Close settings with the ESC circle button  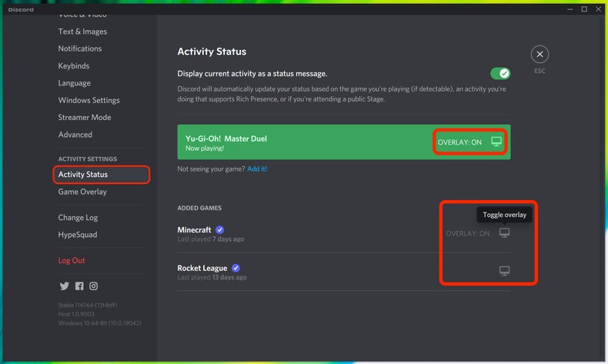(x=540, y=54)
